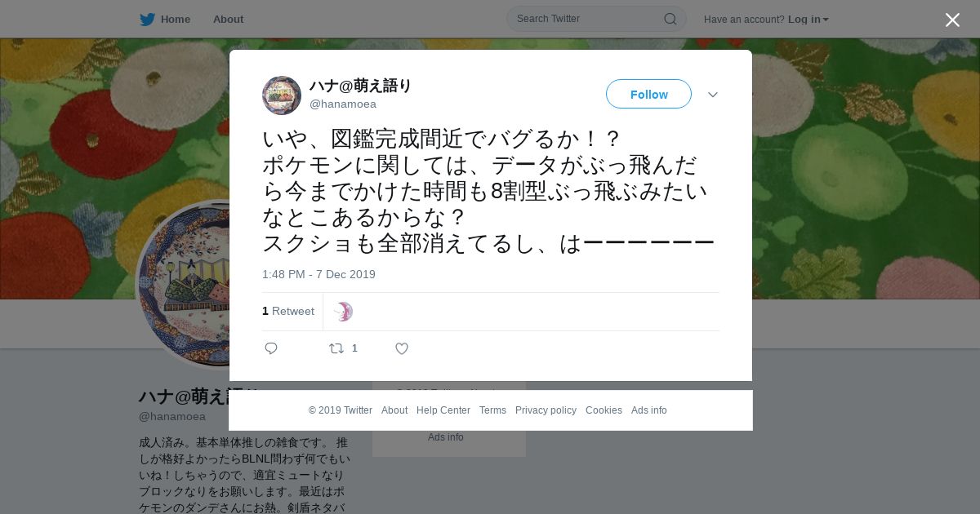The width and height of the screenshot is (980, 514).
Task: Like the tweet with heart icon
Action: click(x=402, y=348)
